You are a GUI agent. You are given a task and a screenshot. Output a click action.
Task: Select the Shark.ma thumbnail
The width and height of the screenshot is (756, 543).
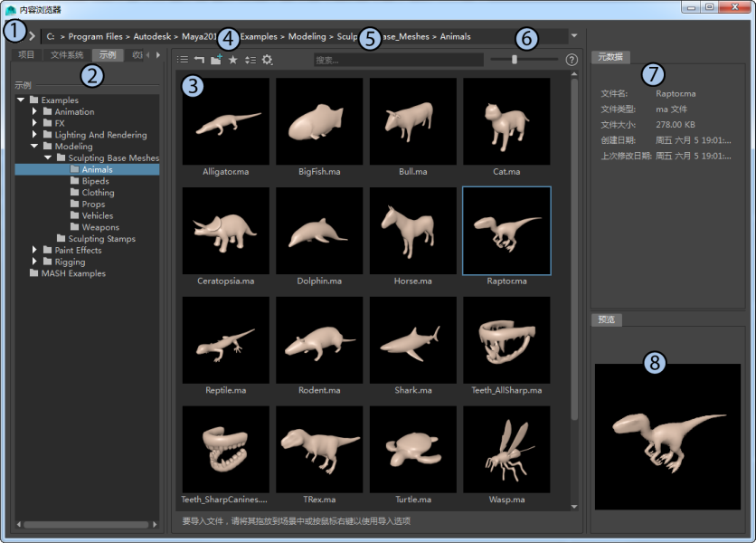412,340
